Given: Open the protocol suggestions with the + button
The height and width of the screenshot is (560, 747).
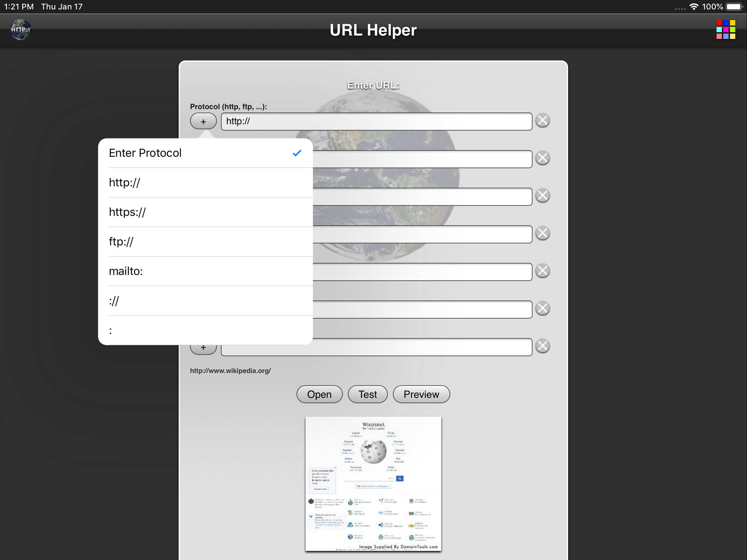Looking at the screenshot, I should [203, 121].
